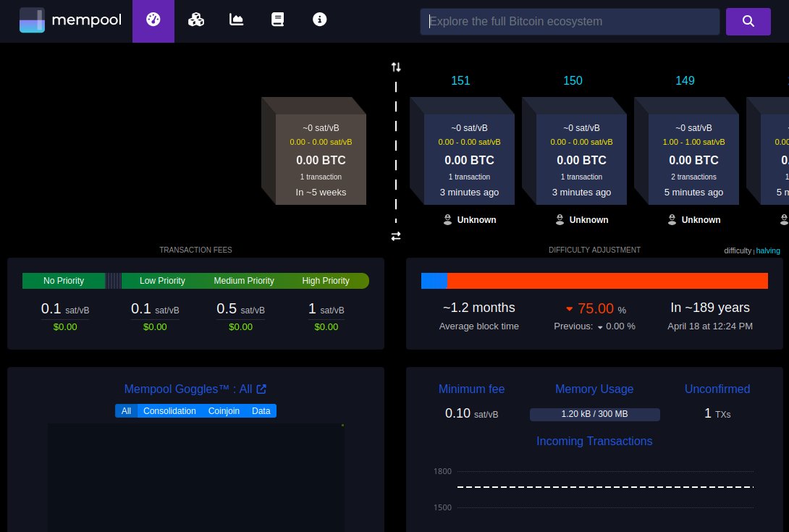Open Unknown pool label below block 150
The width and height of the screenshot is (789, 532).
pyautogui.click(x=588, y=220)
